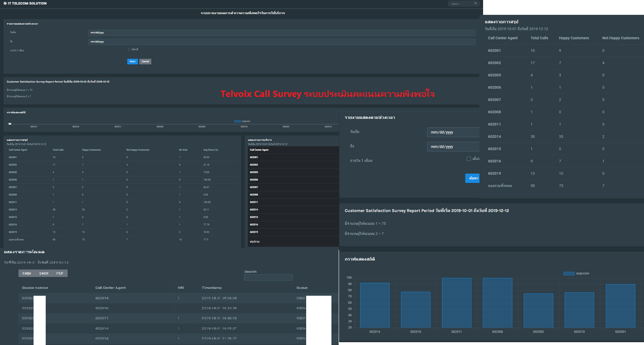The width and height of the screenshot is (644, 345).
Task: Sort by Source number column
Action: 35,288
